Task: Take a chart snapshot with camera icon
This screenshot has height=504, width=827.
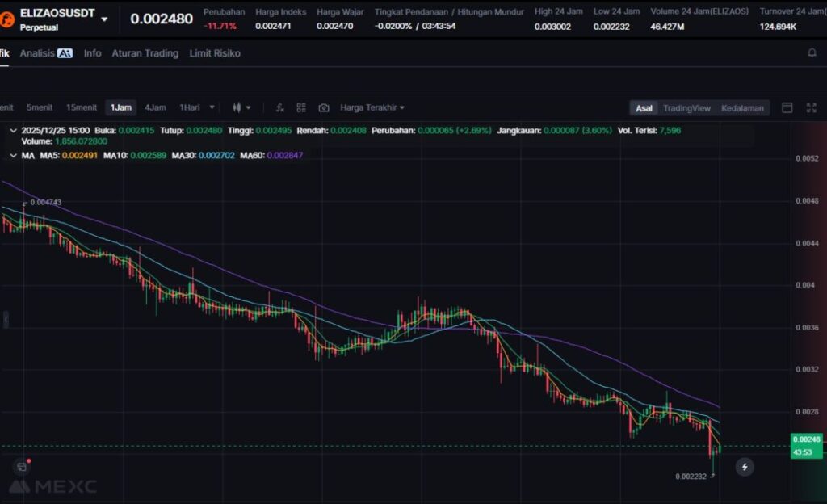Action: [324, 107]
